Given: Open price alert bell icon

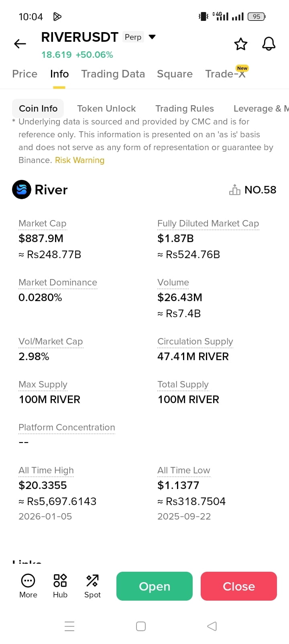Looking at the screenshot, I should click(x=269, y=44).
